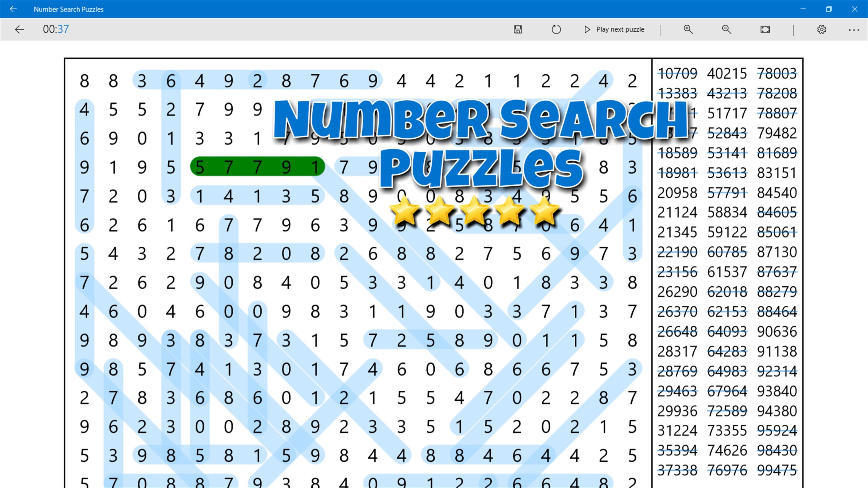Select the play arrow next to 'Play next puzzle'
This screenshot has width=868, height=488.
(x=587, y=29)
